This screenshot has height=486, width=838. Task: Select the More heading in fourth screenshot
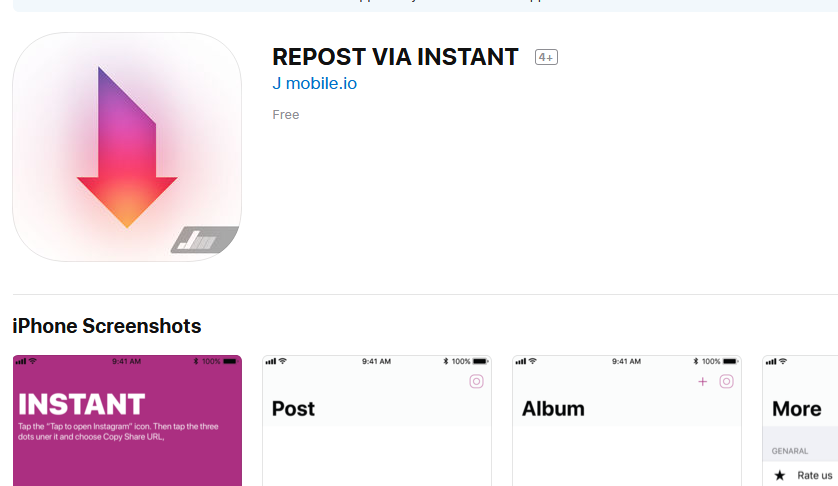[x=797, y=408]
